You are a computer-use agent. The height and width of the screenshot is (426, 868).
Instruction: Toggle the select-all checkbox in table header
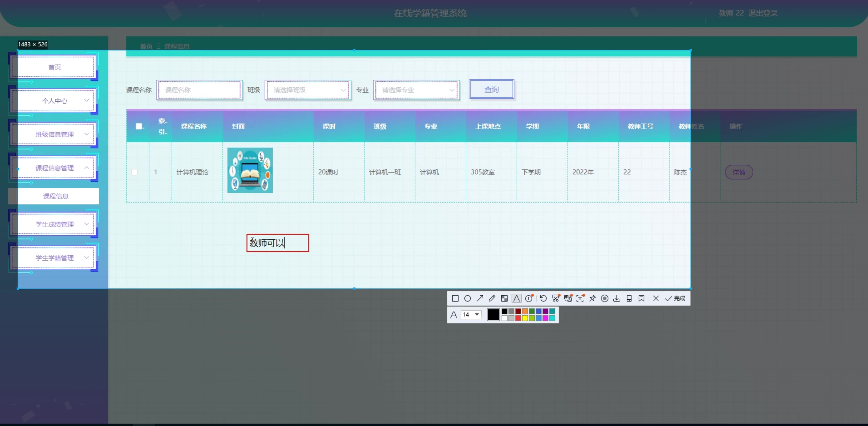[138, 126]
